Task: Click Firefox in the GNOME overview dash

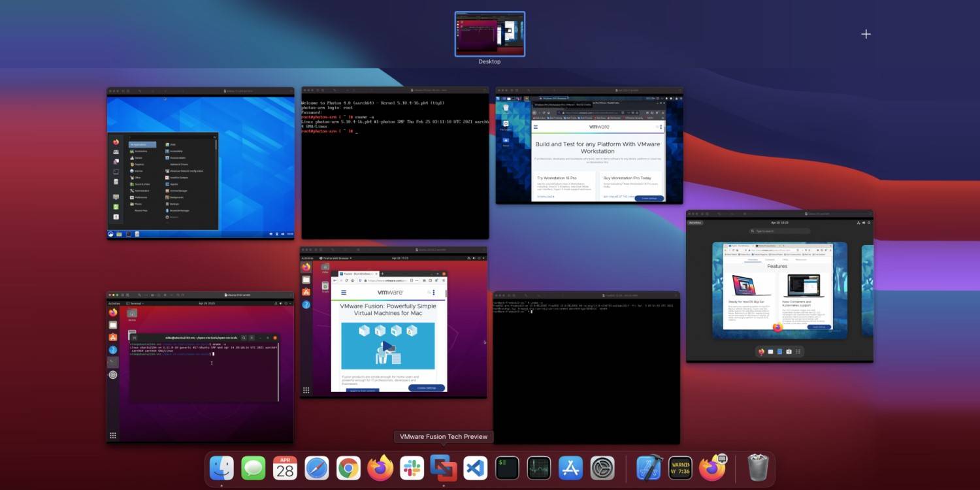Action: (761, 351)
